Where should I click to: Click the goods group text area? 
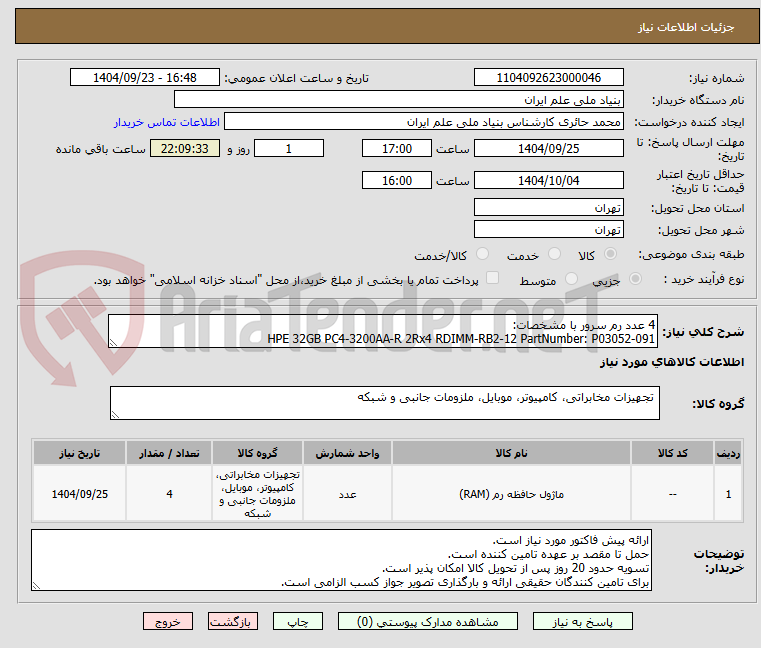[385, 403]
